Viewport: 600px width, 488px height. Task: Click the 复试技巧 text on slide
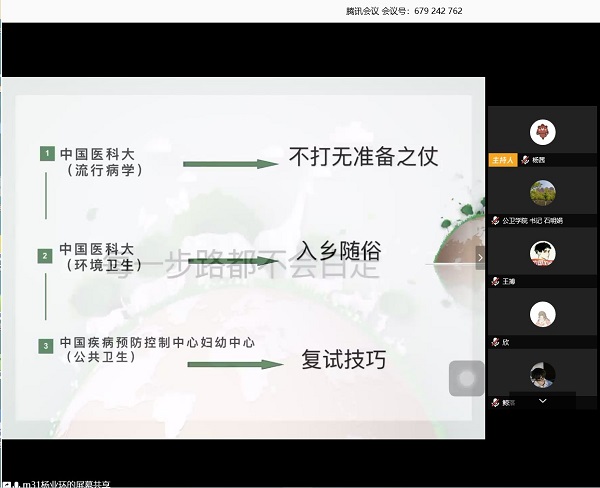click(343, 360)
